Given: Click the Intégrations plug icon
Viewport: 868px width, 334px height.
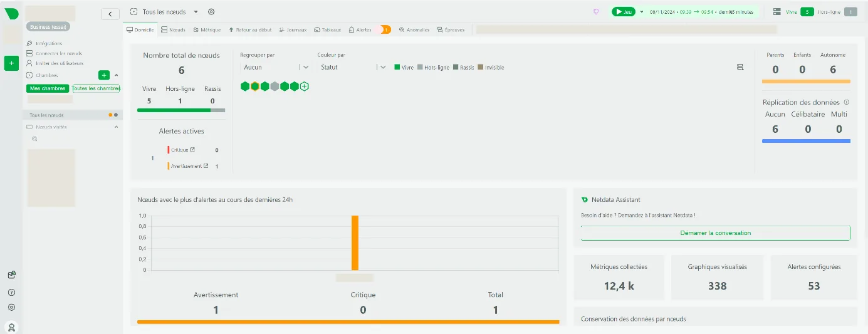Looking at the screenshot, I should pos(29,43).
